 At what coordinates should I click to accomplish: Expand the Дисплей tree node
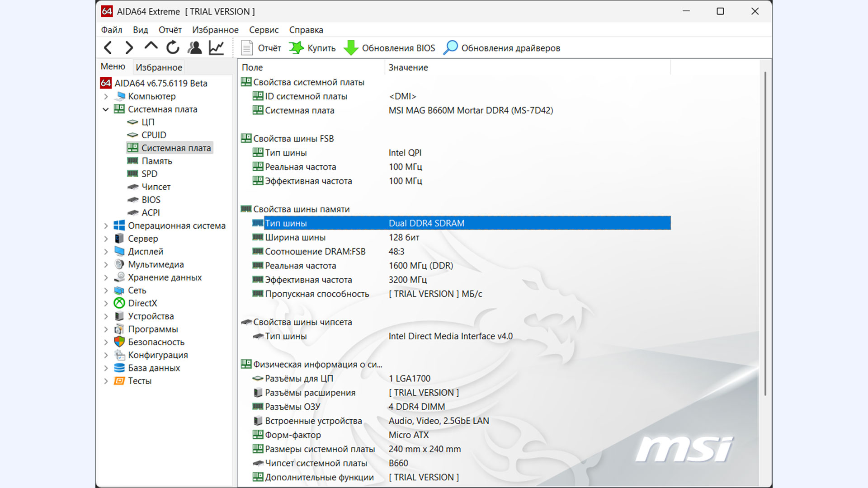[x=106, y=252]
